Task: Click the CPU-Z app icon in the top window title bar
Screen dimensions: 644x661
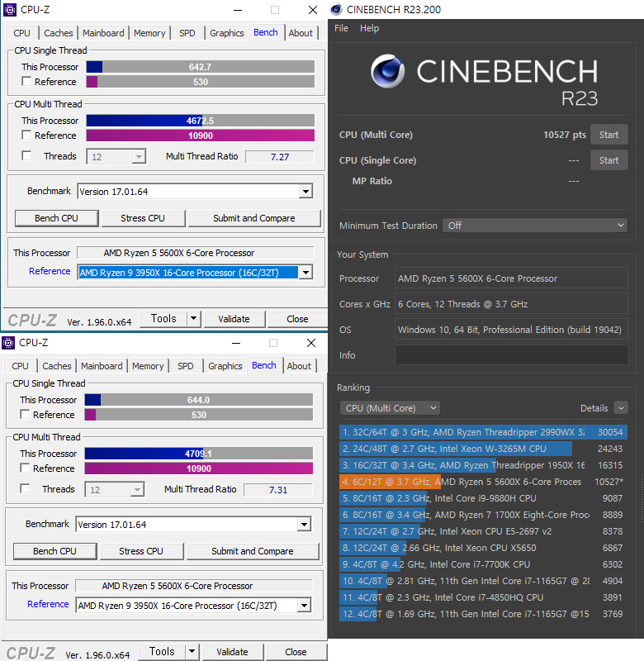Action: tap(10, 9)
